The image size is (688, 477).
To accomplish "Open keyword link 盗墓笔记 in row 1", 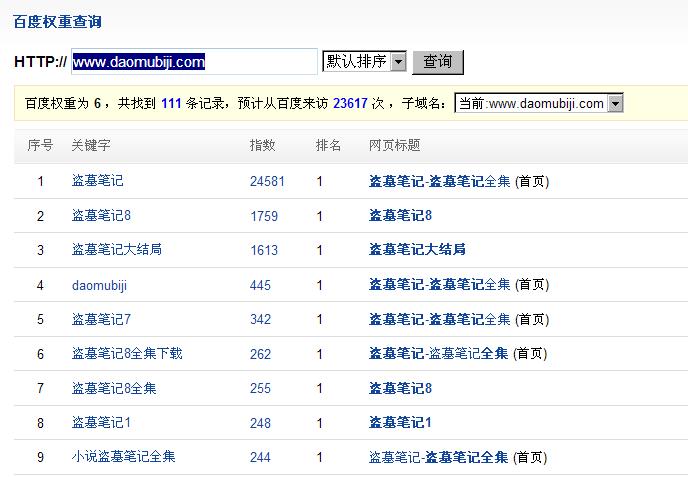I will coord(97,180).
